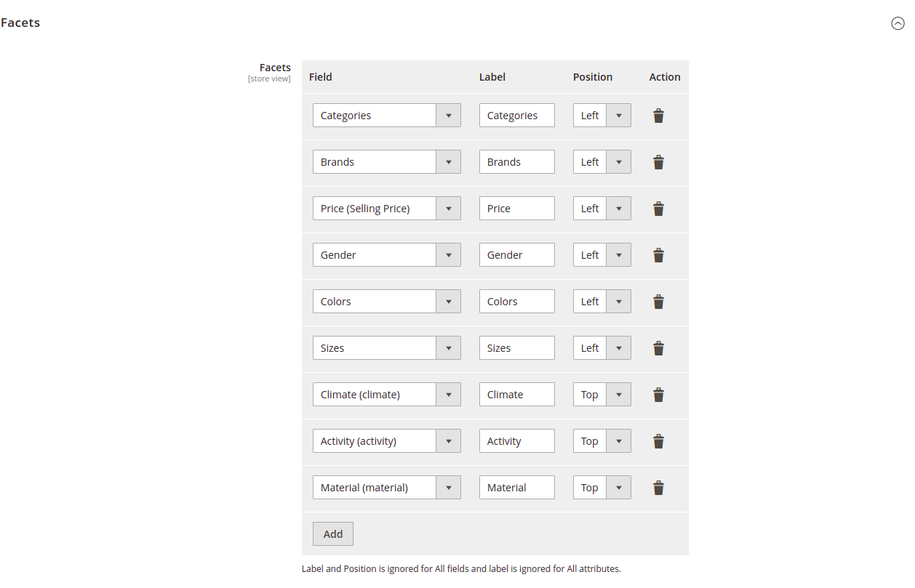Remove the Sizes facet with its trash icon
915x588 pixels.
pos(658,347)
